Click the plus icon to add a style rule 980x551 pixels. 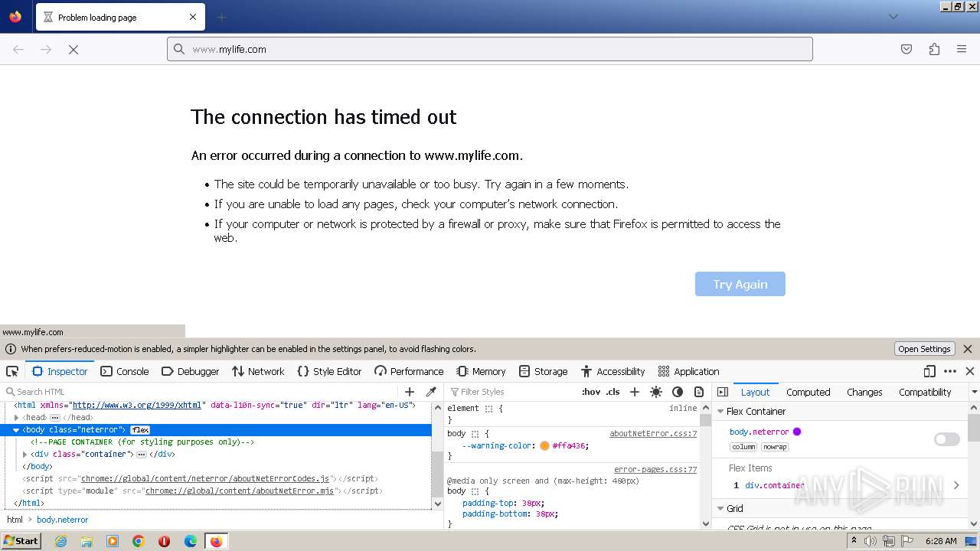pyautogui.click(x=635, y=392)
